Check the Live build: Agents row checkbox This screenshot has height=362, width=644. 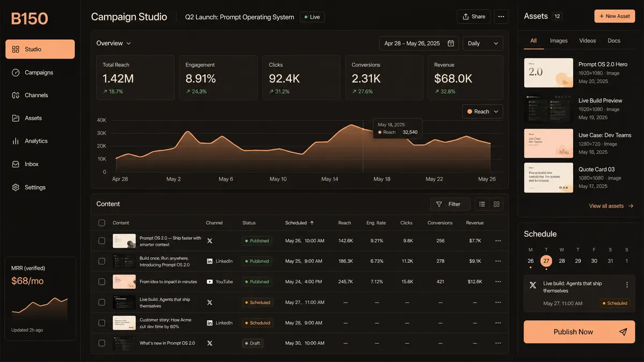point(102,302)
